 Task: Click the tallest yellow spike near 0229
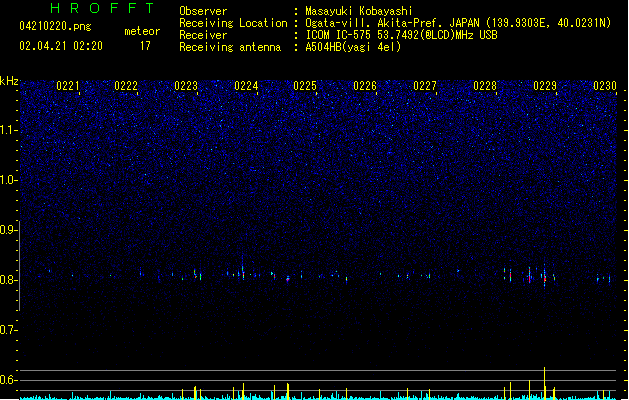coord(544,383)
